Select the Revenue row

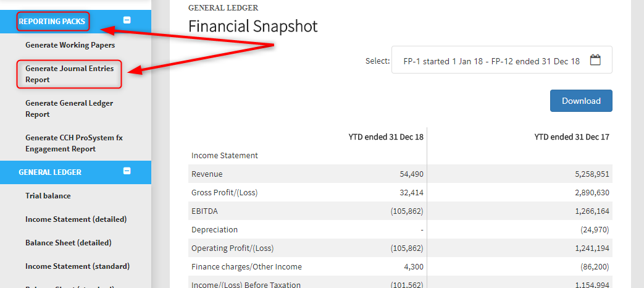(x=400, y=174)
